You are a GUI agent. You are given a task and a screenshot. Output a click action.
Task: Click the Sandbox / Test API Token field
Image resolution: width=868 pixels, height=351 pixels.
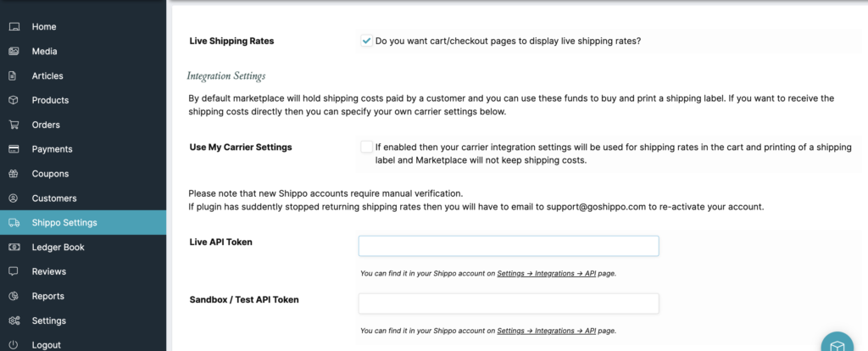pyautogui.click(x=509, y=304)
